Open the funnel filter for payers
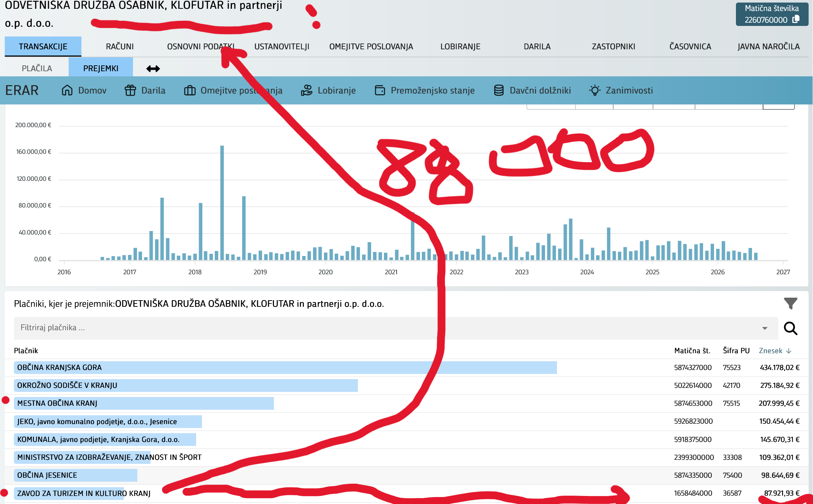Screen dimensions: 813x504 pyautogui.click(x=791, y=303)
